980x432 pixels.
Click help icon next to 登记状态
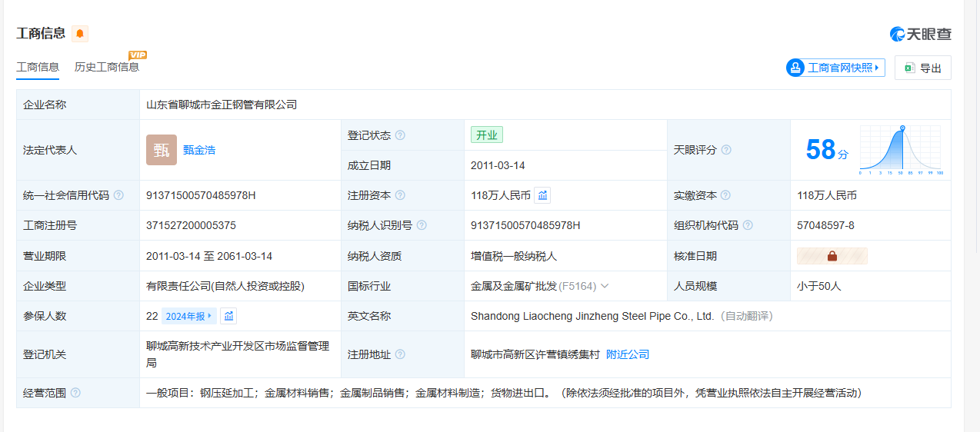click(x=400, y=135)
